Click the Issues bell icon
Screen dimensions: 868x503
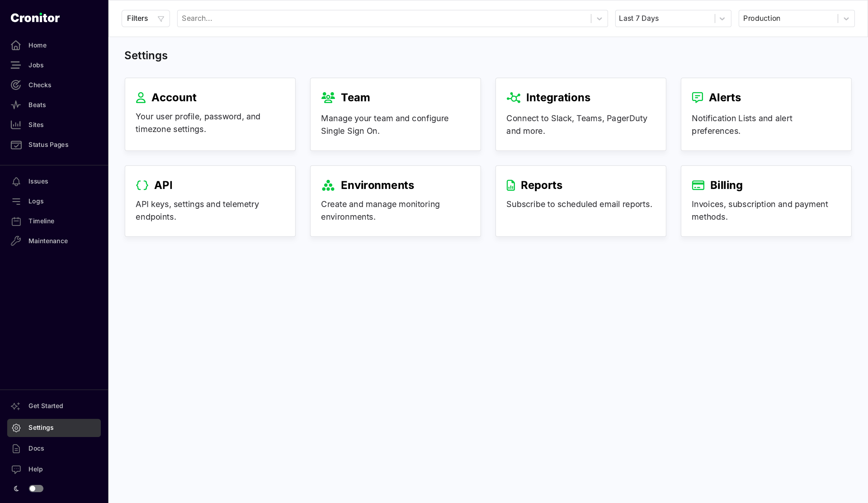coord(16,181)
